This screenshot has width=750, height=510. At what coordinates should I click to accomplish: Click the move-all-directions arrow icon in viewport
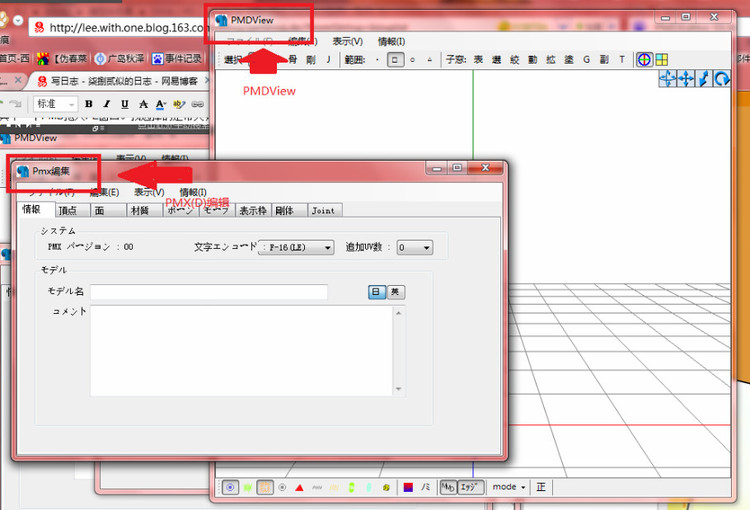(686, 78)
